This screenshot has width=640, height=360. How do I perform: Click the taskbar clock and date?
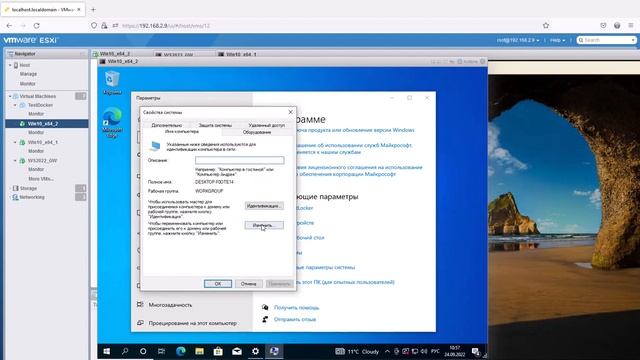(454, 351)
